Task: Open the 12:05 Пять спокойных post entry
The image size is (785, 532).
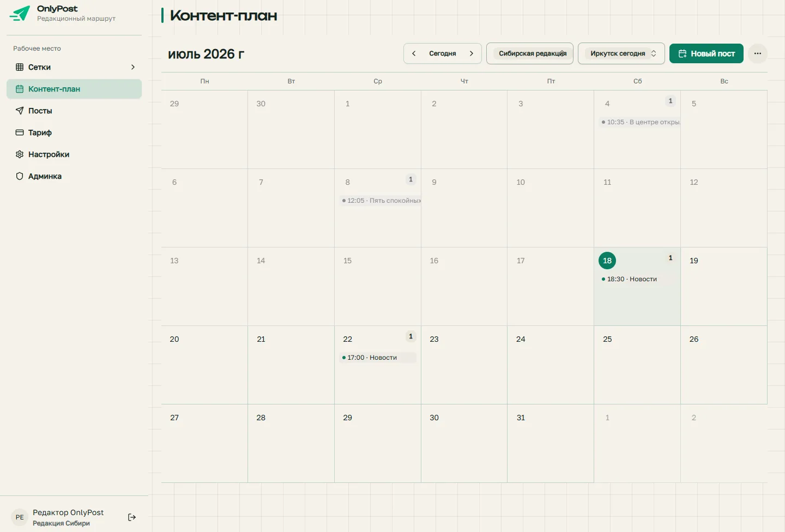Action: pyautogui.click(x=380, y=201)
